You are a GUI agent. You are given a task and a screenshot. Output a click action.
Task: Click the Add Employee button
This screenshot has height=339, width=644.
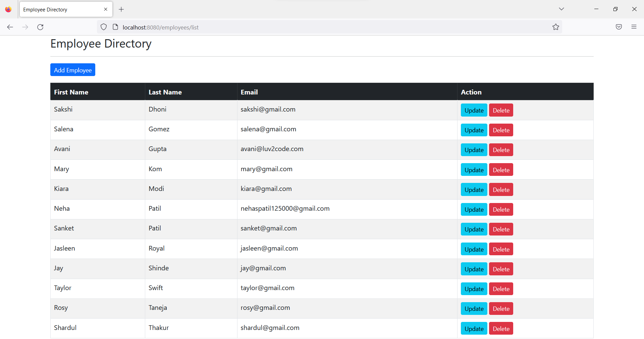(72, 70)
